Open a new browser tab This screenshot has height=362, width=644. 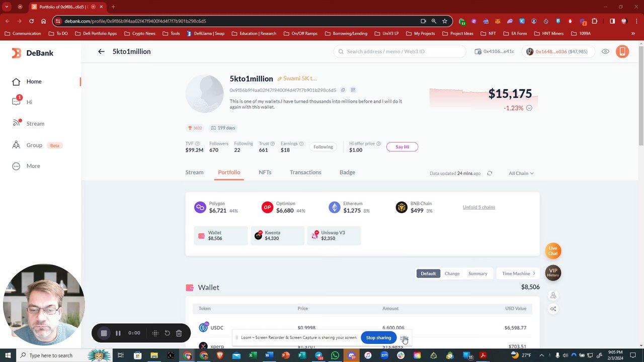(x=113, y=7)
